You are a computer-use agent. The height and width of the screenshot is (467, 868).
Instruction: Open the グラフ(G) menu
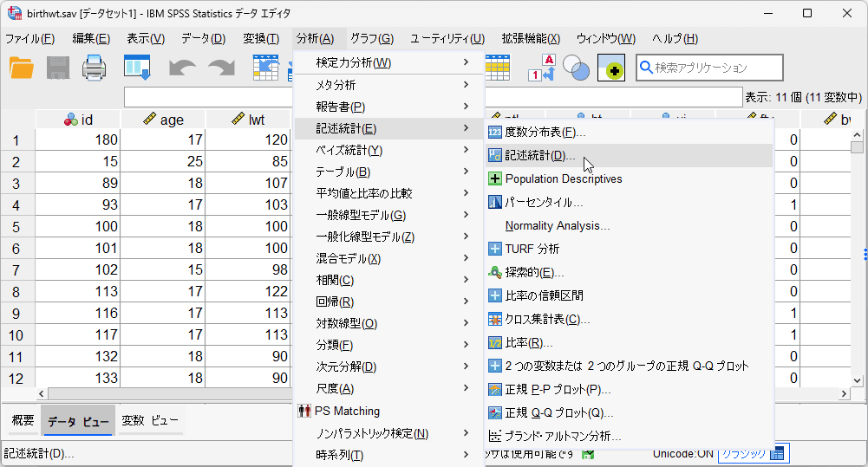tap(372, 39)
